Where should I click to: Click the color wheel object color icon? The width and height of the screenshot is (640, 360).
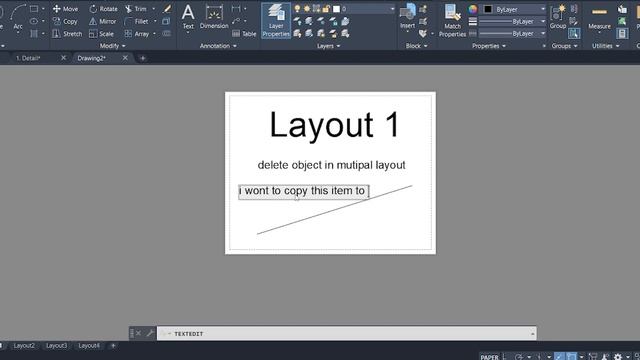tap(473, 9)
